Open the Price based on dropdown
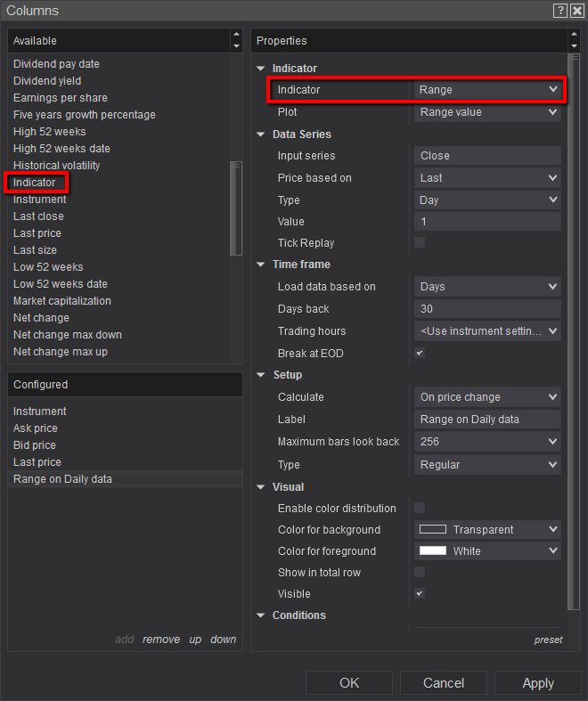The image size is (588, 701). [x=487, y=178]
